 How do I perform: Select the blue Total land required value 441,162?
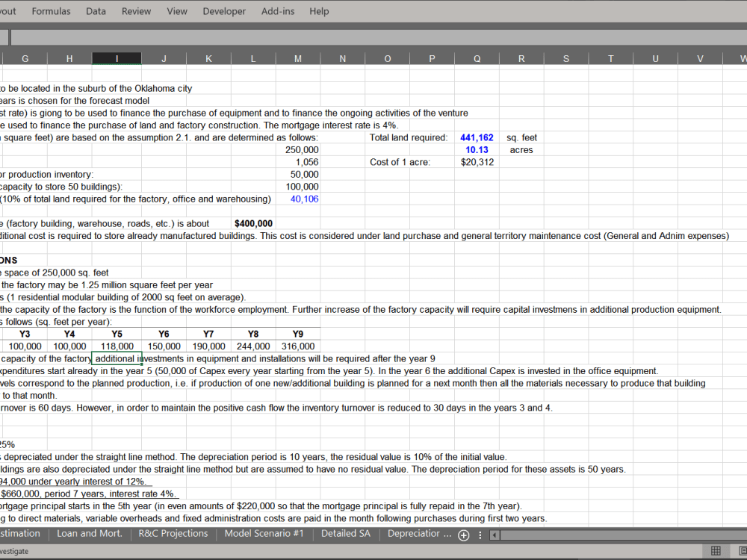(477, 137)
